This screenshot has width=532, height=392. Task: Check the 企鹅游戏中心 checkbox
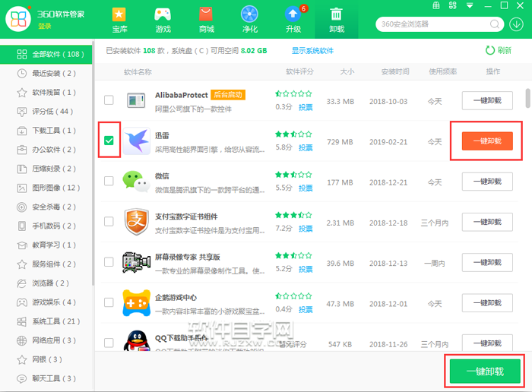(109, 302)
